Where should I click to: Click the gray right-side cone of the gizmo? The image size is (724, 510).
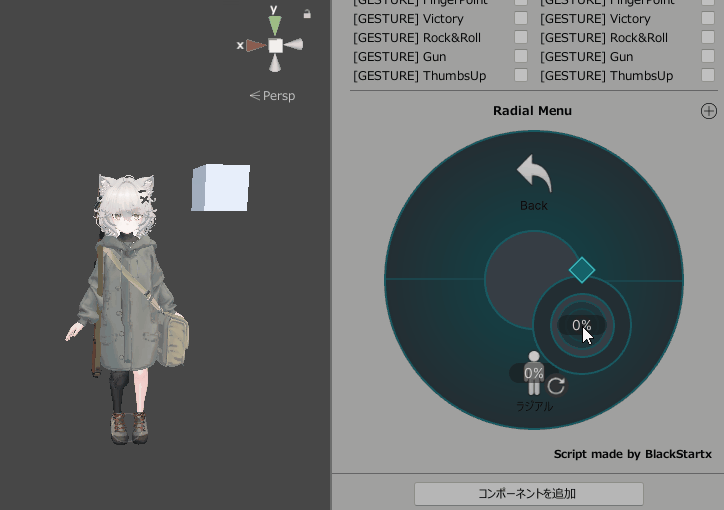click(x=294, y=45)
